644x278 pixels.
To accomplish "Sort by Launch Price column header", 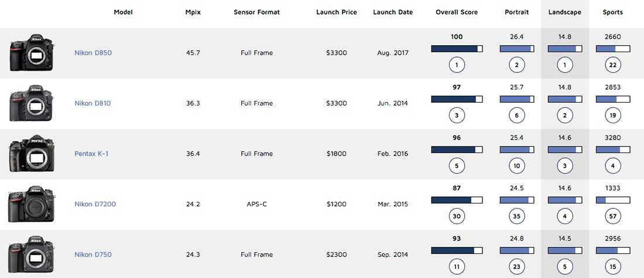I will click(x=336, y=12).
